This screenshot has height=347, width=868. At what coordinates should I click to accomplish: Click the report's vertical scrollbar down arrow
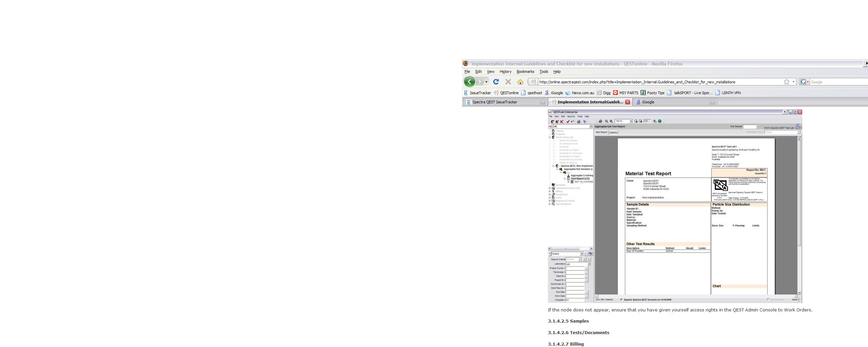click(x=799, y=293)
